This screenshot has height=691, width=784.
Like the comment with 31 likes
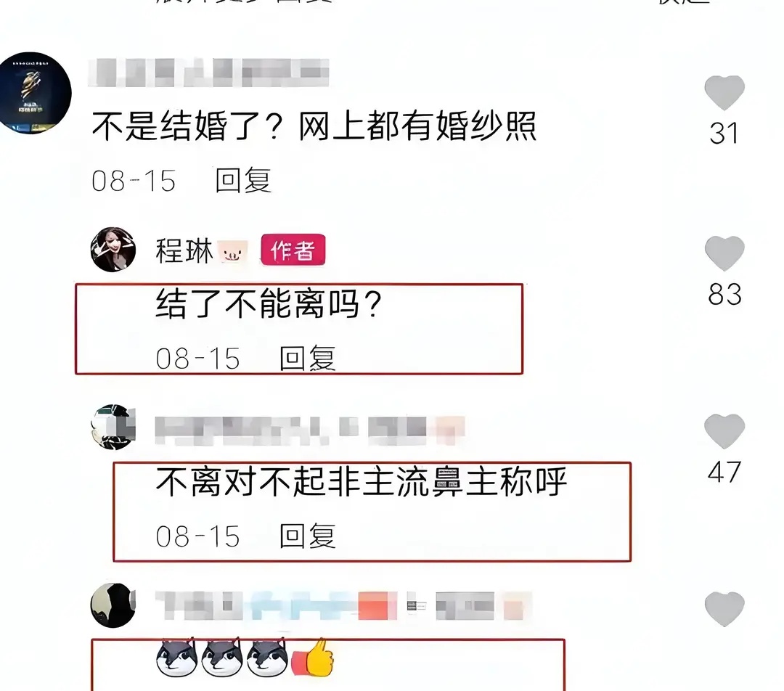724,92
